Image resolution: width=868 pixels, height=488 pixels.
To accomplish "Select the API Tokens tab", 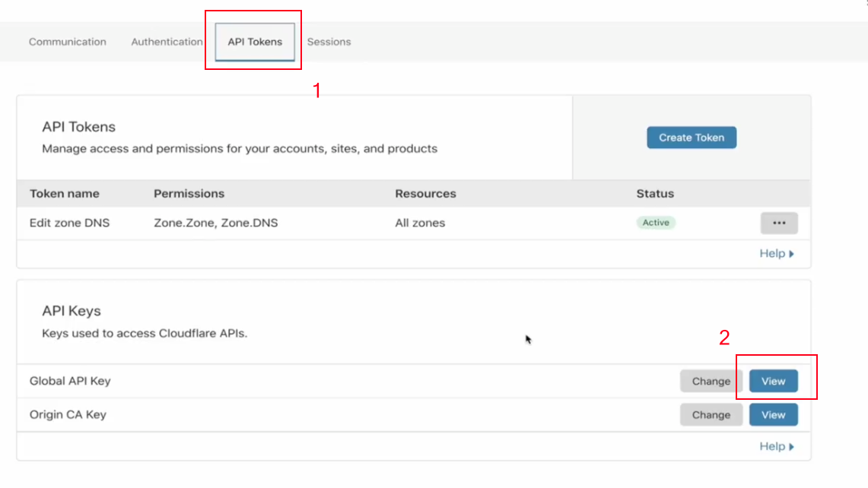I will point(255,42).
